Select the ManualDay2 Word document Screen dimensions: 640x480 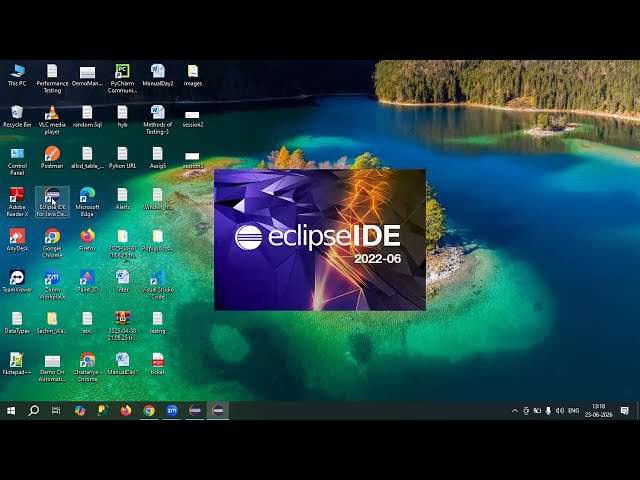(158, 76)
